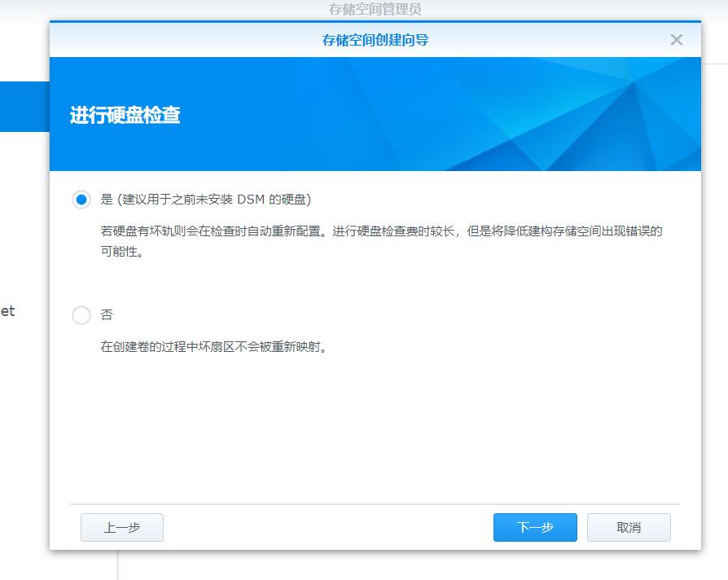
Task: Enable disk checking for drives without DSM installed
Action: 81,199
